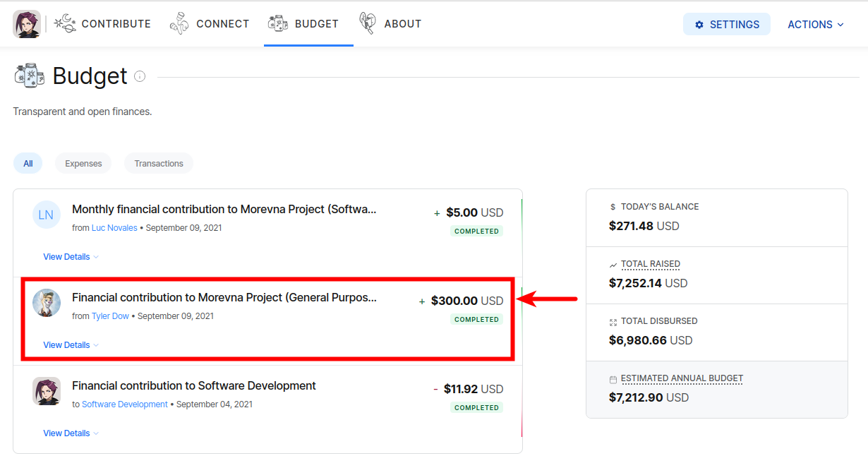Click the info icon next to the Budget heading
Viewport: 868px width, 468px height.
tap(140, 76)
